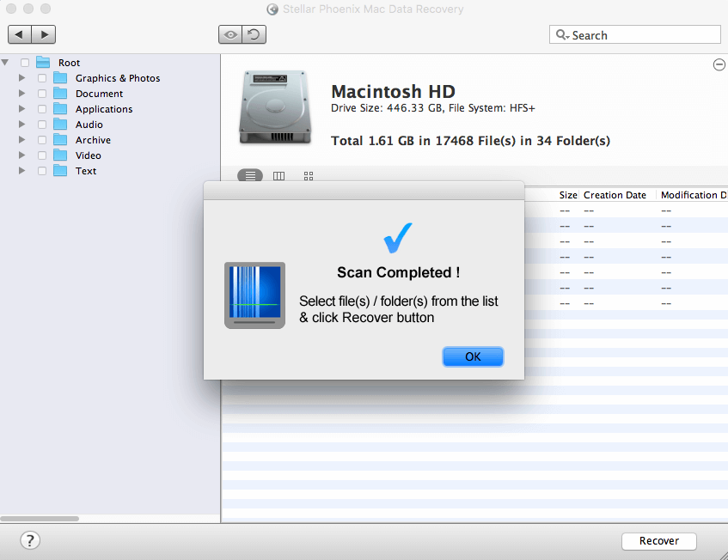Expand the Applications node

[21, 108]
